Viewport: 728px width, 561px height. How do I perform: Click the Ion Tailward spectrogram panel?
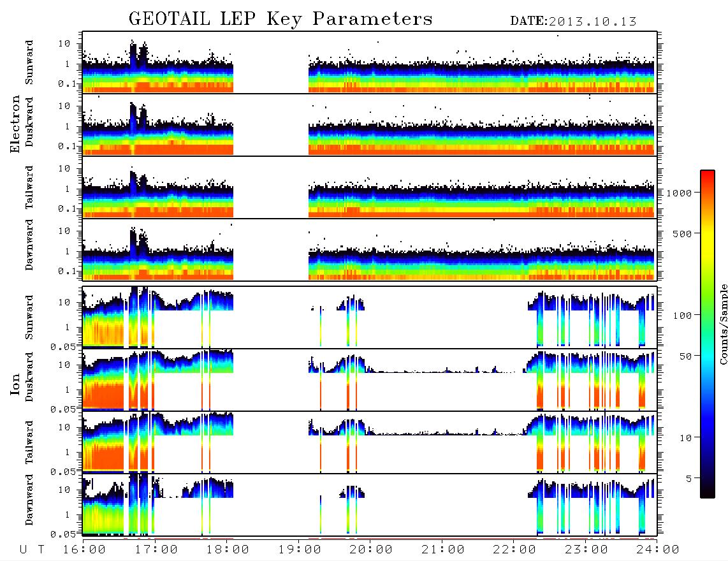point(370,442)
